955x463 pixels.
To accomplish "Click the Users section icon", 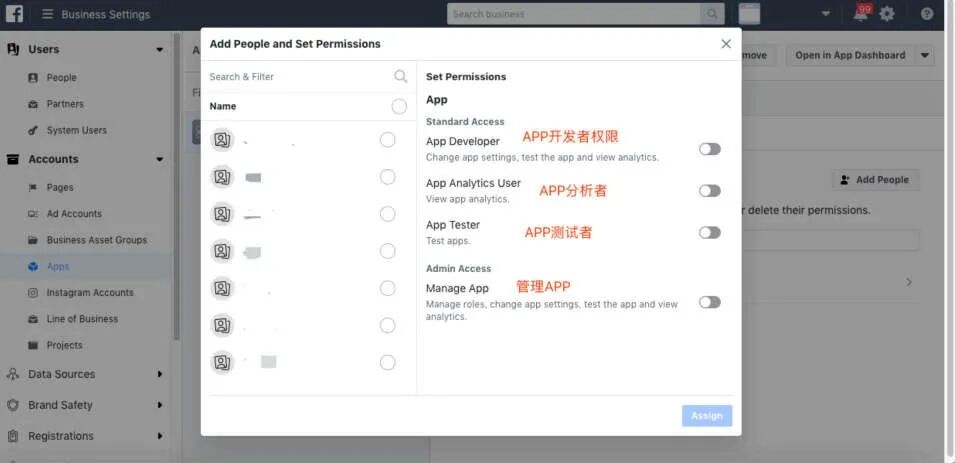I will point(13,49).
